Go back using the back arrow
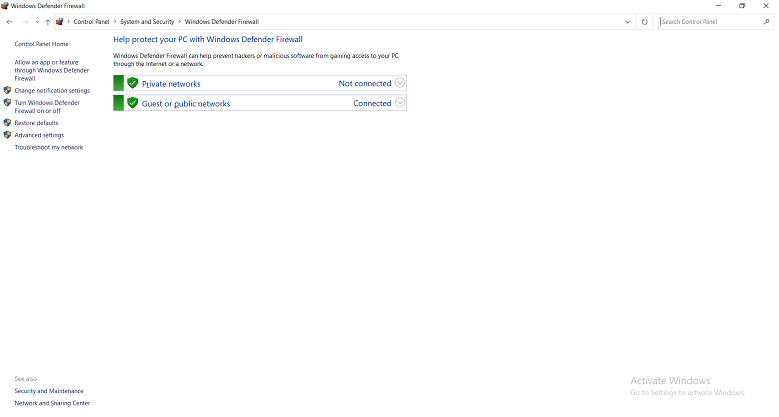This screenshot has width=779, height=417. click(9, 22)
